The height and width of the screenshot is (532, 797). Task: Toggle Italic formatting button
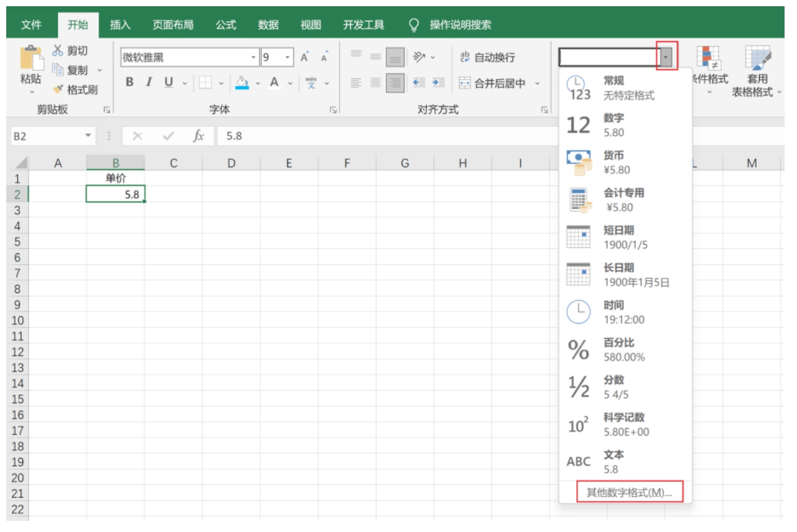pyautogui.click(x=149, y=83)
